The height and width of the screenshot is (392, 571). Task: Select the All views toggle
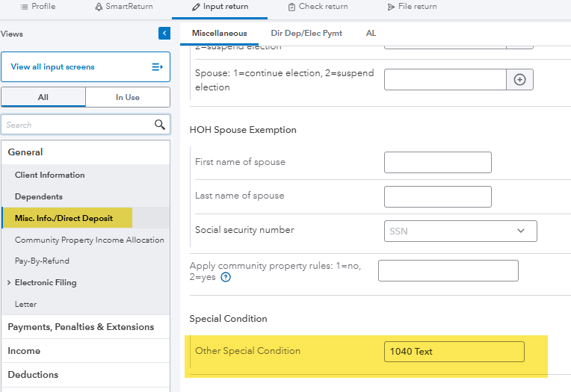43,97
